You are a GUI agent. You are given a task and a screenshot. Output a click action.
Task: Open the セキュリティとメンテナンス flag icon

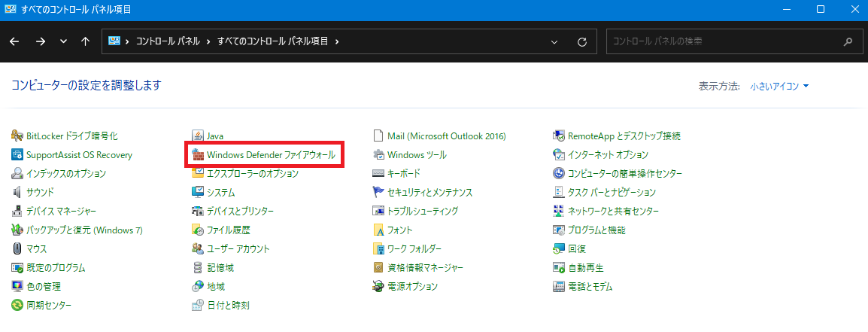(x=378, y=192)
